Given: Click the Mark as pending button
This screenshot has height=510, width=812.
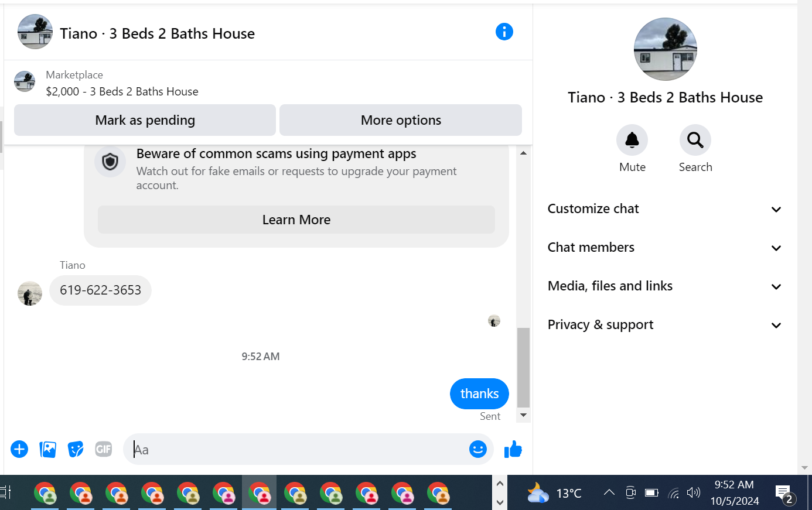Looking at the screenshot, I should pyautogui.click(x=145, y=120).
